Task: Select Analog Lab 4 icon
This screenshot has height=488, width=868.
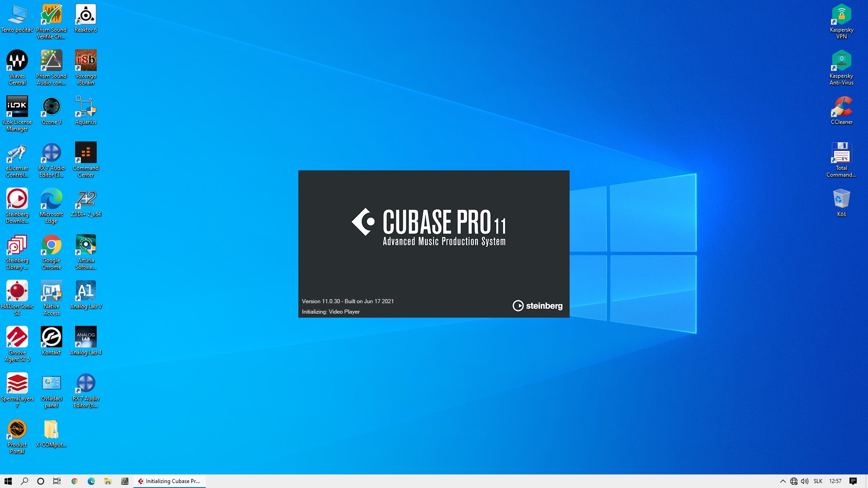Action: (x=86, y=341)
